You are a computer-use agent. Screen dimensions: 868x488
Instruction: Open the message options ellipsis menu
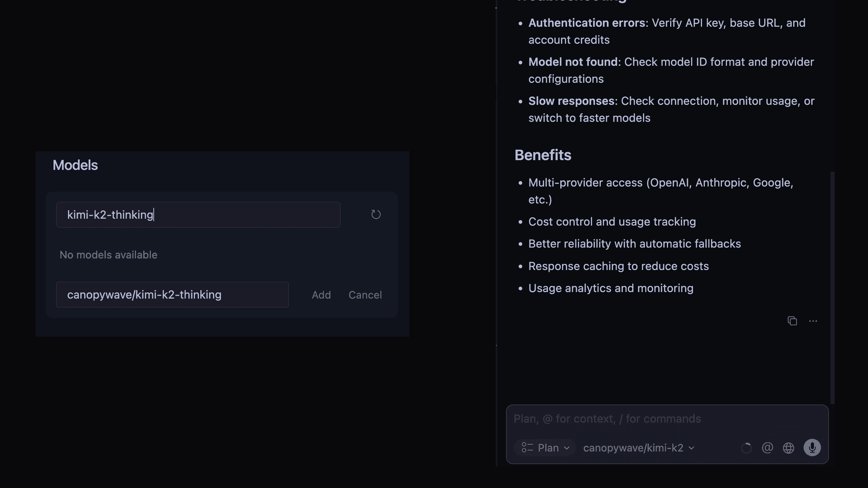click(813, 322)
